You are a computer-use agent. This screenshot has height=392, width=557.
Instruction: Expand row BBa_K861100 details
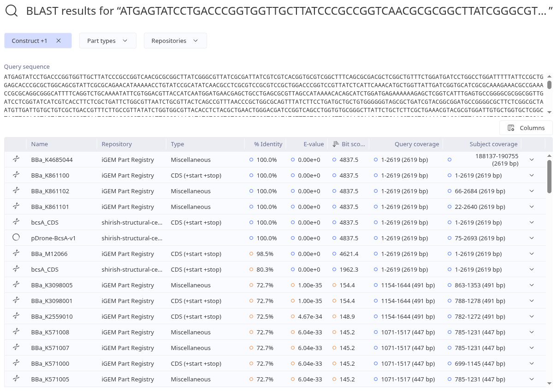point(532,175)
